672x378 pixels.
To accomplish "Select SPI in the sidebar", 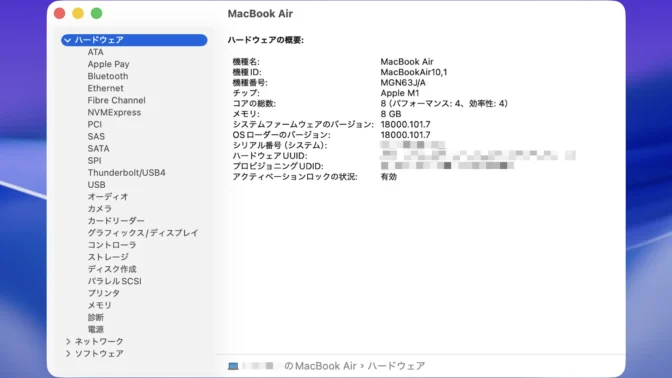I will [x=94, y=160].
